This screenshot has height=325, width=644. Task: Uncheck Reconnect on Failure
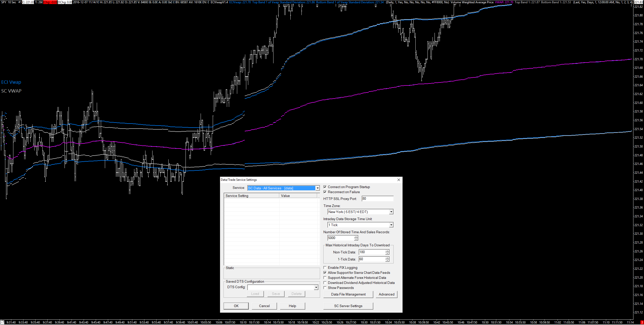point(325,192)
